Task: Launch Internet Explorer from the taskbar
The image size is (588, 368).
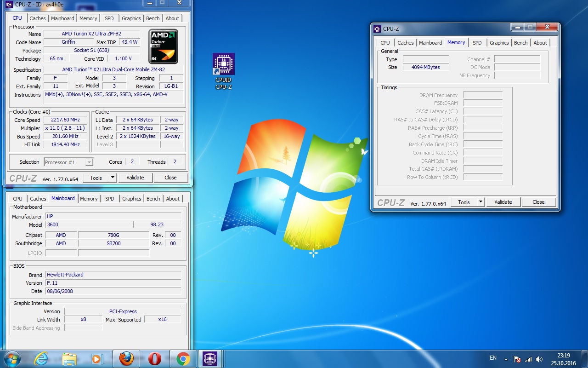Action: click(41, 359)
